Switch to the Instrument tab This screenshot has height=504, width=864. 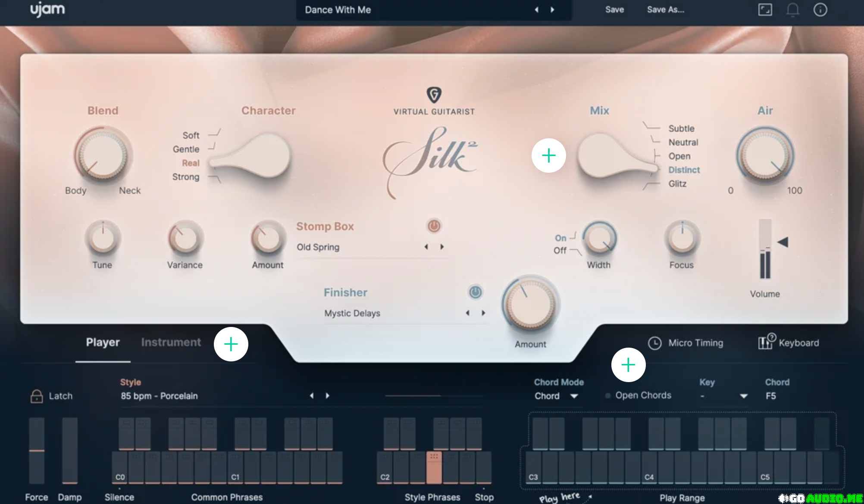171,342
